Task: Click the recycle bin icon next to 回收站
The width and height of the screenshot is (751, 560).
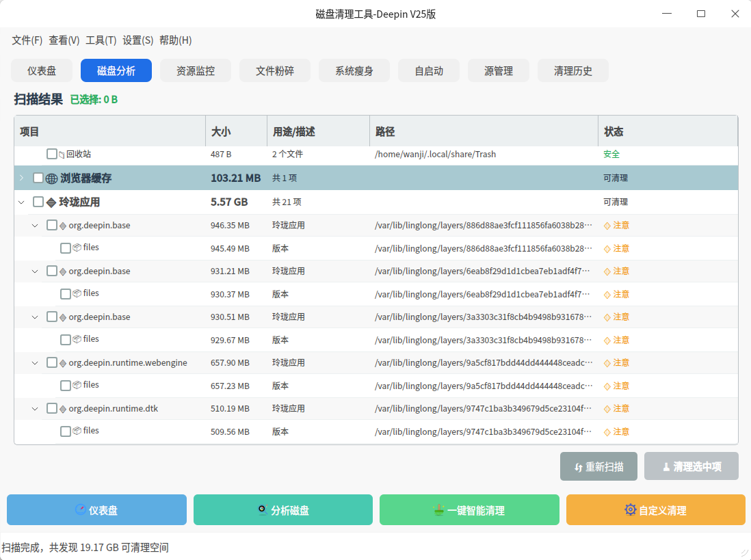Action: [x=62, y=155]
